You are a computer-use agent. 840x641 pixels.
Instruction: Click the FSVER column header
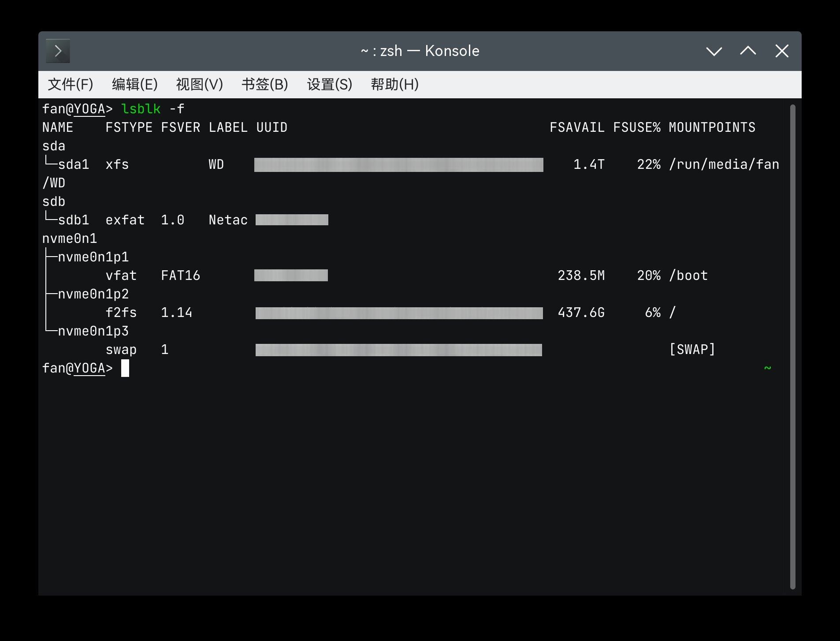(x=181, y=127)
